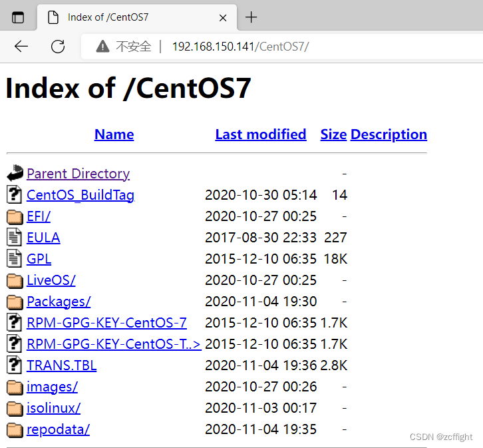Open the isolinux/ folder link
483x448 pixels.
point(54,408)
